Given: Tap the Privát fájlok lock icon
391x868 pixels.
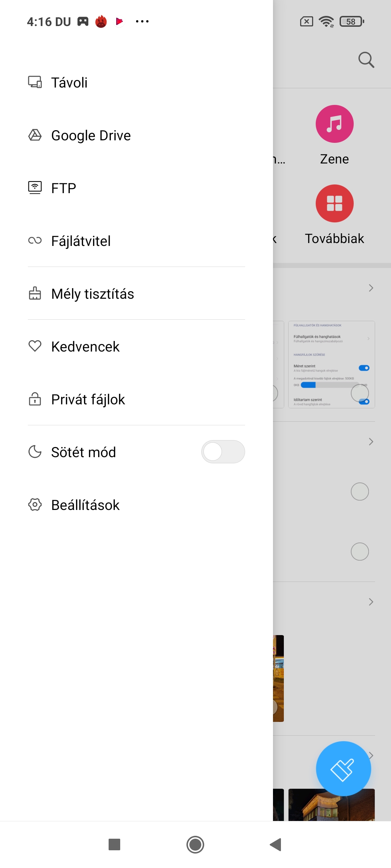Looking at the screenshot, I should [x=35, y=399].
